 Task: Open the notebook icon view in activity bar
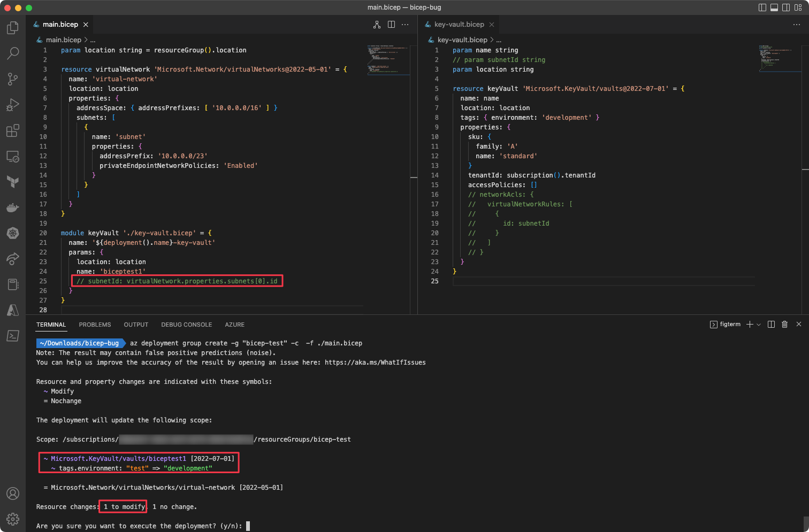13,284
